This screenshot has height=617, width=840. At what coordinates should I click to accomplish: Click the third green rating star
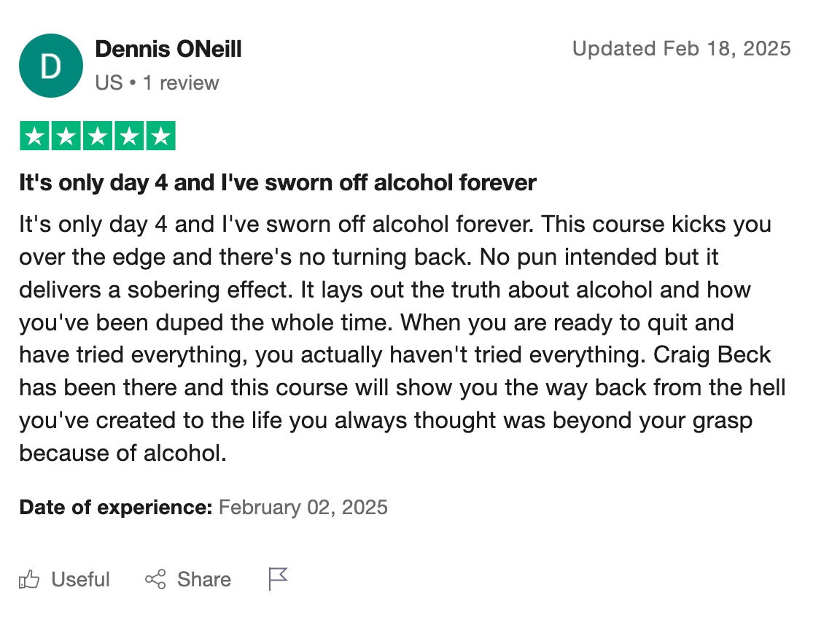tap(98, 136)
